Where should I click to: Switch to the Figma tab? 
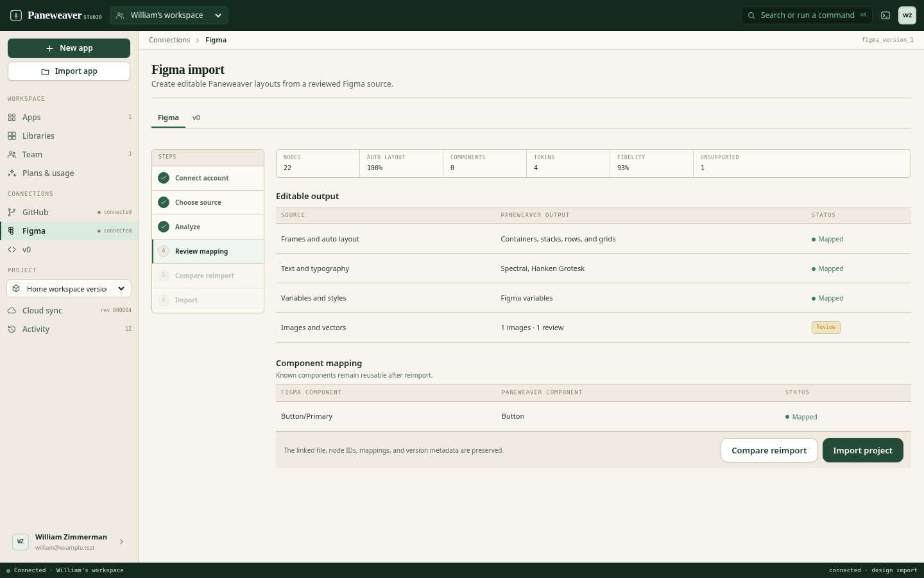[168, 118]
